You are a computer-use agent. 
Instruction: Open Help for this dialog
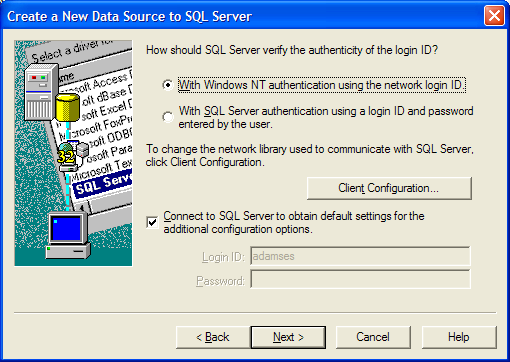coord(459,337)
